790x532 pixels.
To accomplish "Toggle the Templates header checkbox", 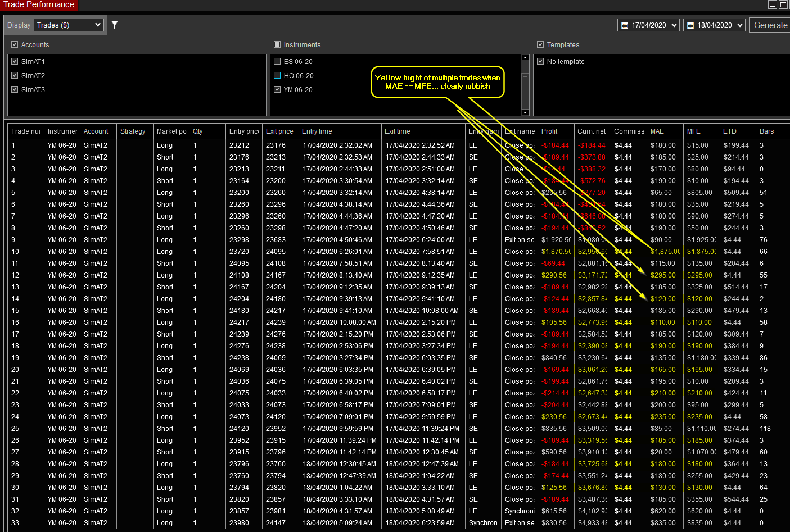I will 540,44.
